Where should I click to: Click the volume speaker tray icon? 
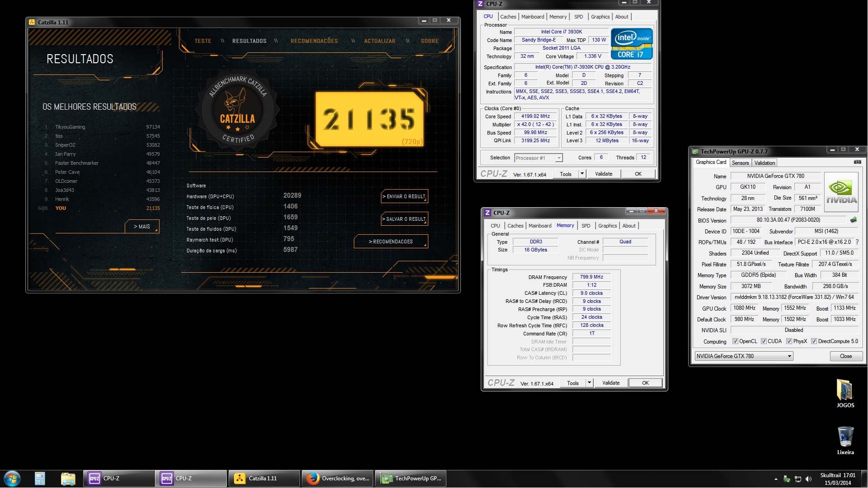pos(809,479)
